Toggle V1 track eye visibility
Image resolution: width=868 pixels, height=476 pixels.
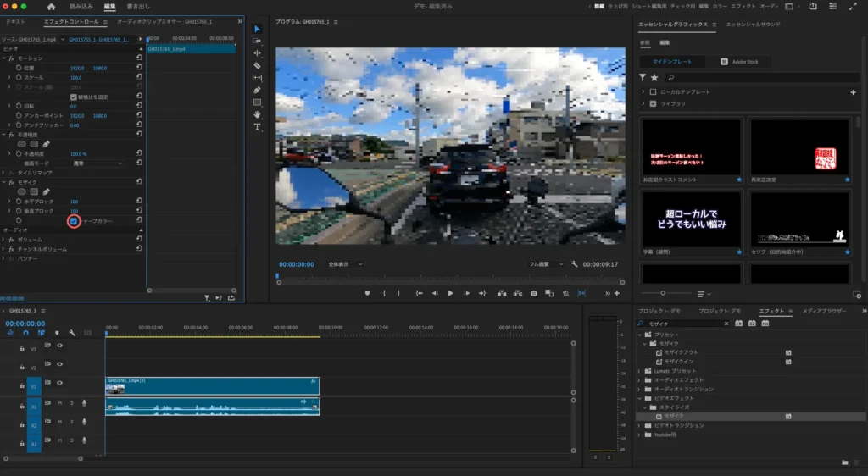point(59,383)
